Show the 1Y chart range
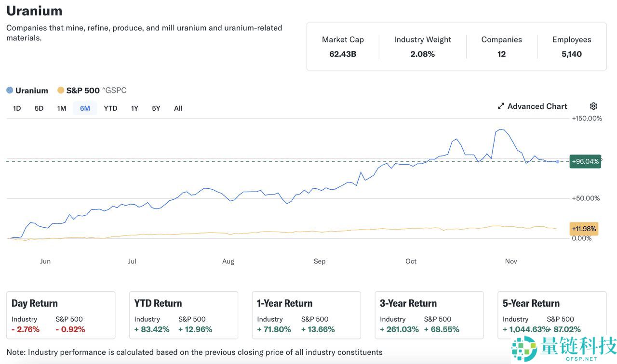 coord(134,108)
